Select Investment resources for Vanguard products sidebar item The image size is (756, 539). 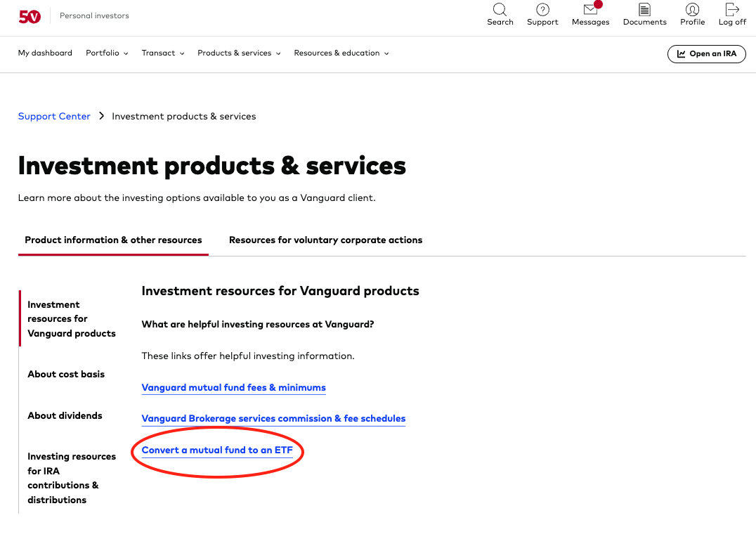(72, 318)
